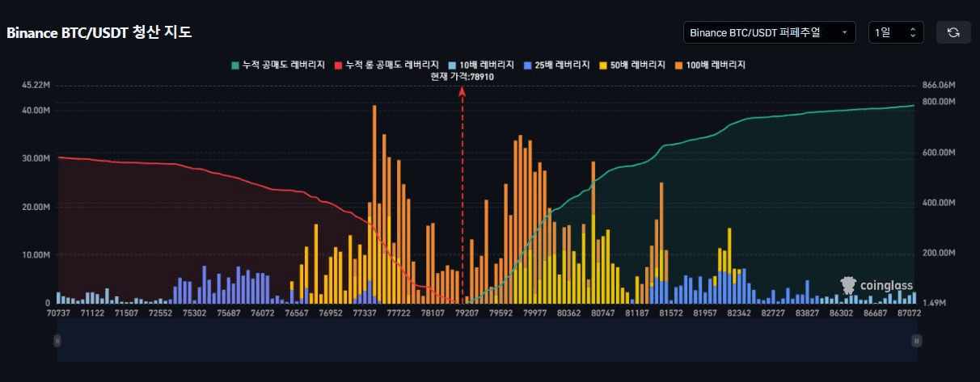
Task: Grab the left zoom slider handle
Action: pyautogui.click(x=57, y=341)
